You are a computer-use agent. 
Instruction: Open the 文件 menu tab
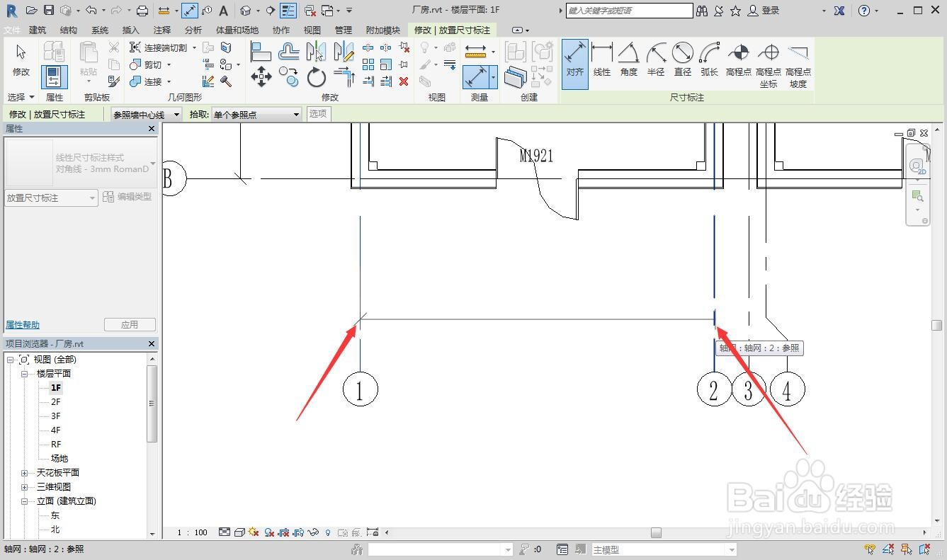[x=11, y=30]
